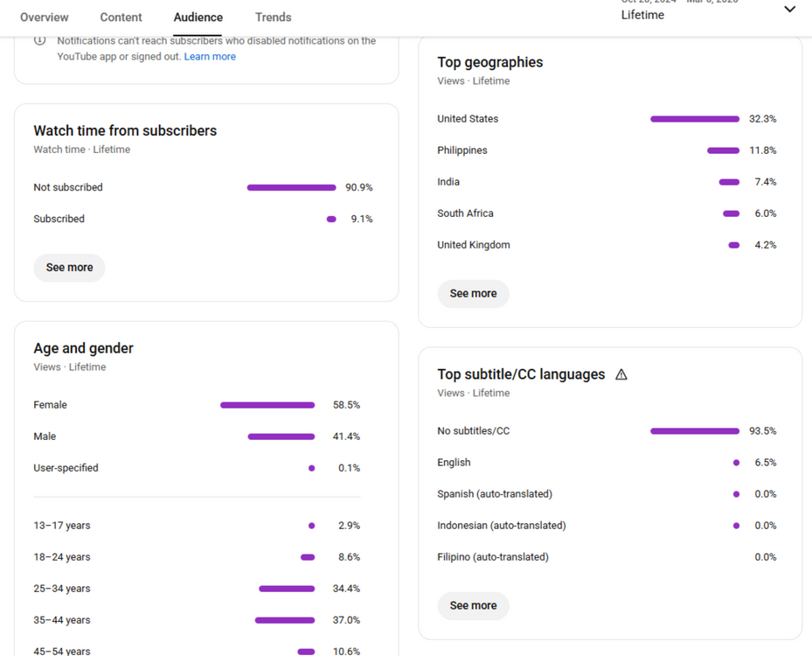
Task: Click the No subtitles/CC 93.5% bar
Action: pos(695,431)
